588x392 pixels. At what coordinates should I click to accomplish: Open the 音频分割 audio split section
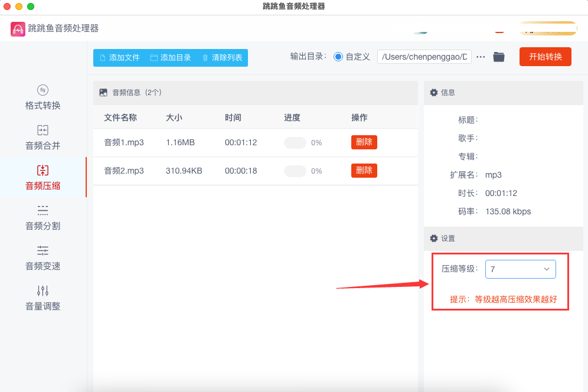(43, 218)
